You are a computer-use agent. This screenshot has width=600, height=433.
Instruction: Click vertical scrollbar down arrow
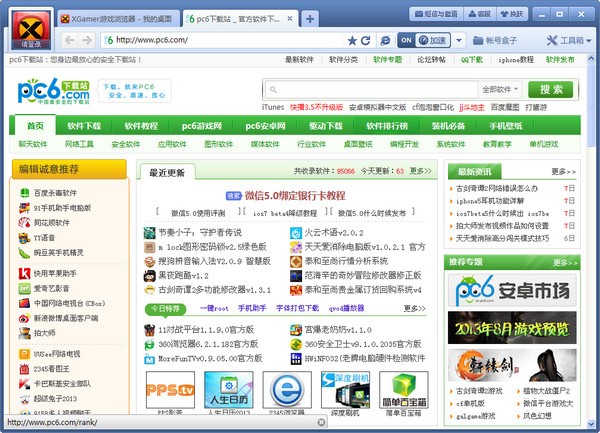point(591,424)
